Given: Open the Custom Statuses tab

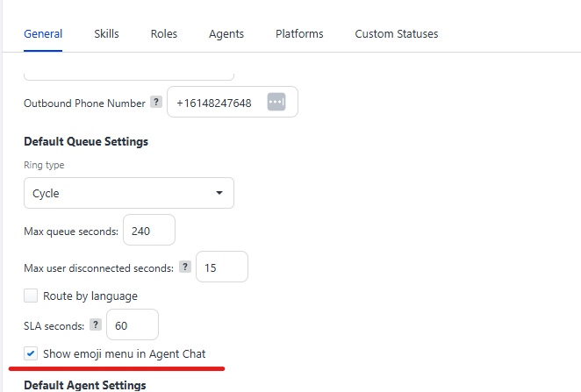Looking at the screenshot, I should coord(397,34).
